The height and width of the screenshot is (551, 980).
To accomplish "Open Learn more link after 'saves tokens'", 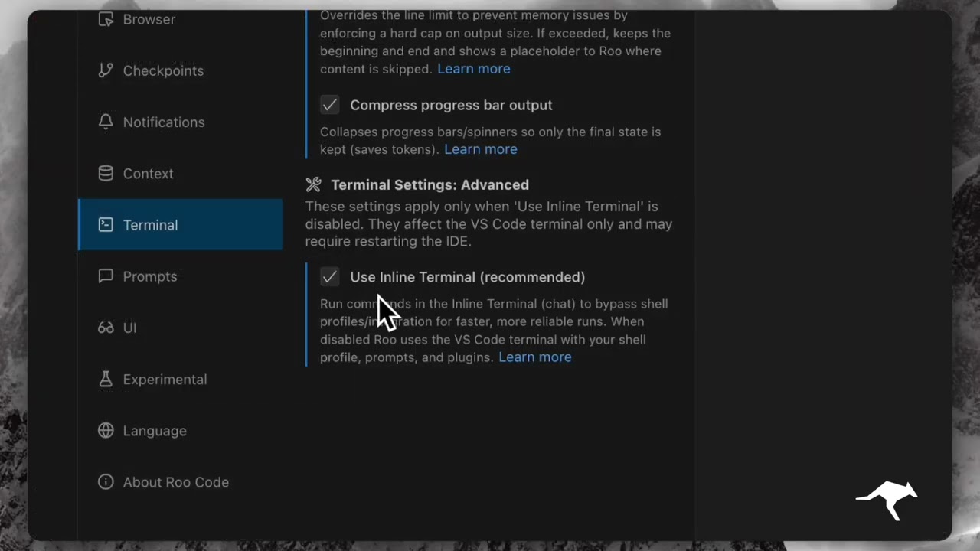I will 480,149.
